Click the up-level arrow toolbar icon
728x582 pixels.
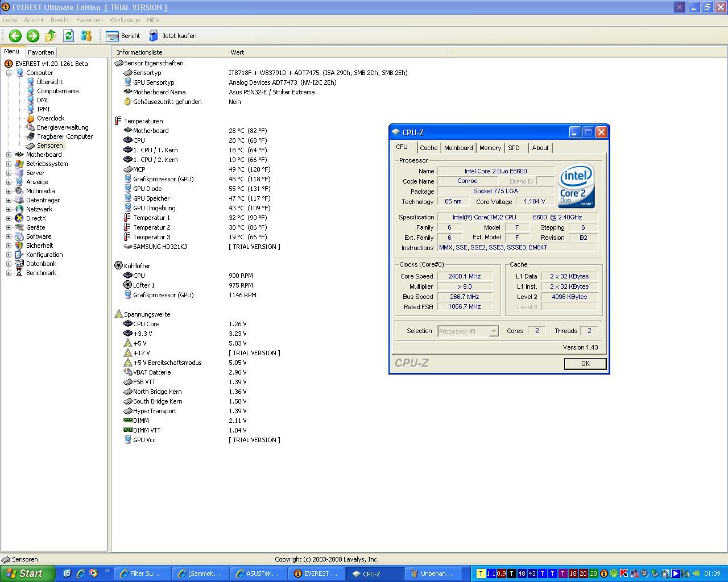coord(51,36)
